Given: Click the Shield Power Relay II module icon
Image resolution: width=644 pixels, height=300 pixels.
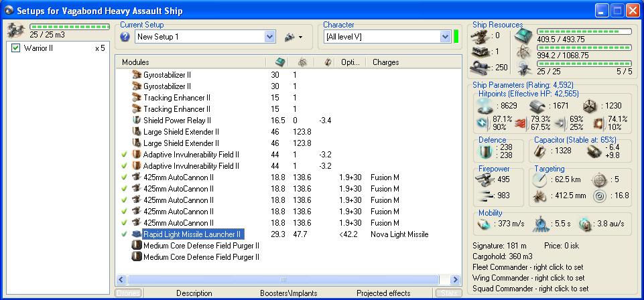Looking at the screenshot, I should coord(137,120).
